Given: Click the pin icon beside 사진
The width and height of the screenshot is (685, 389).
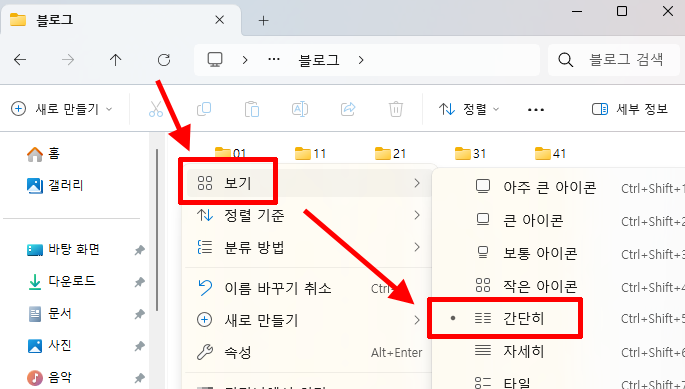Looking at the screenshot, I should point(139,346).
